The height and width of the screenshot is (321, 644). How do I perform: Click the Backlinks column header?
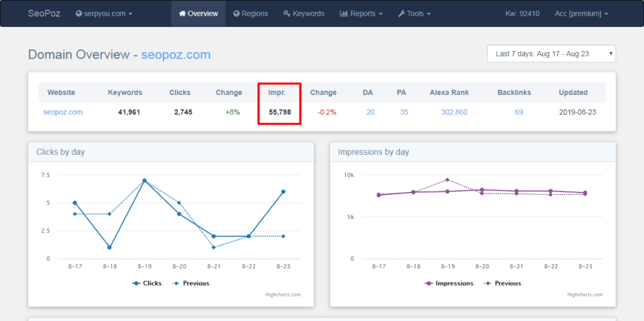[514, 93]
